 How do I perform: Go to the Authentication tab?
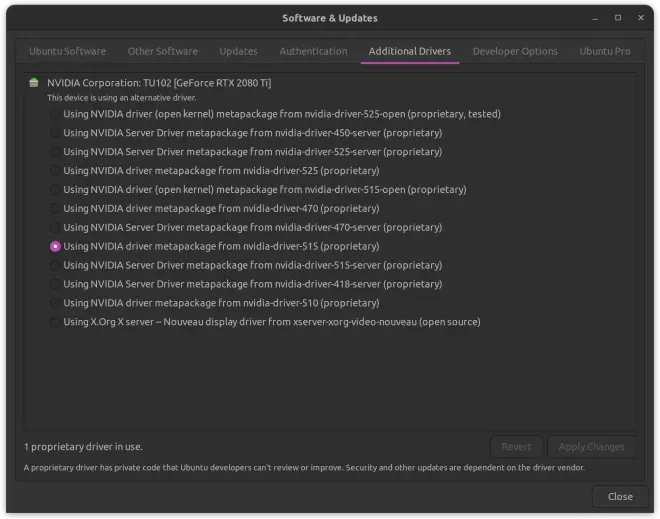[313, 51]
